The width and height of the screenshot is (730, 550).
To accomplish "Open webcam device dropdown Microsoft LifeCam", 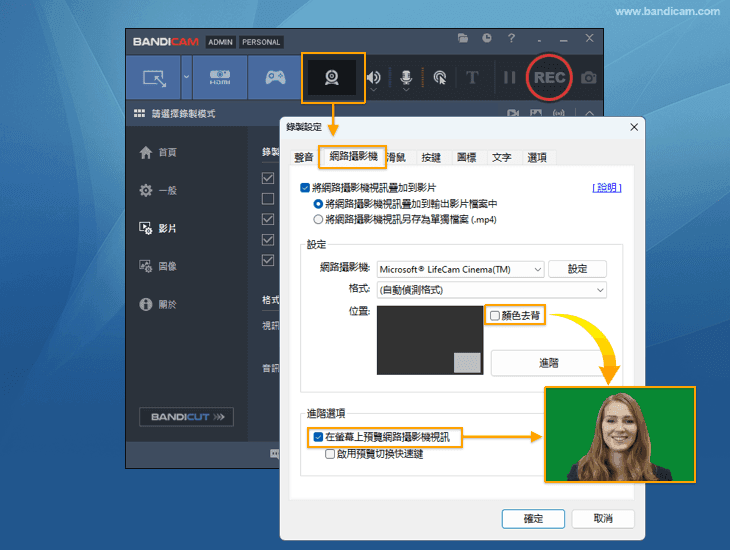I will pyautogui.click(x=460, y=269).
